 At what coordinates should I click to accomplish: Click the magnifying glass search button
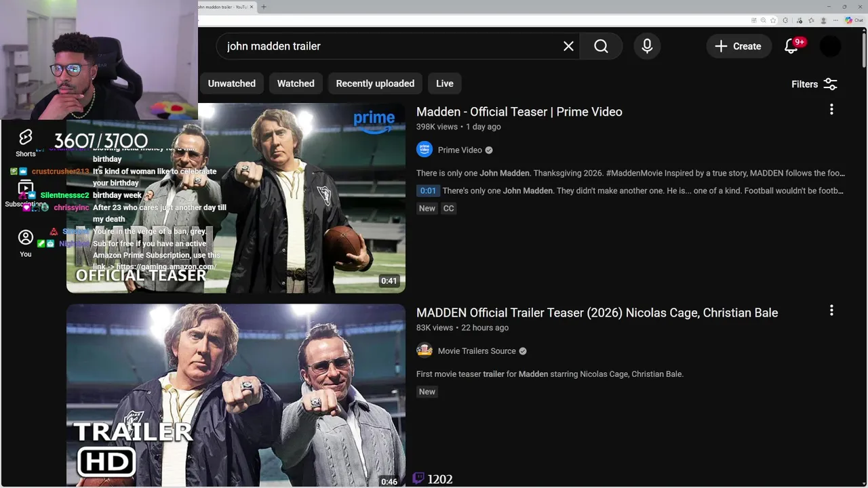(x=601, y=46)
